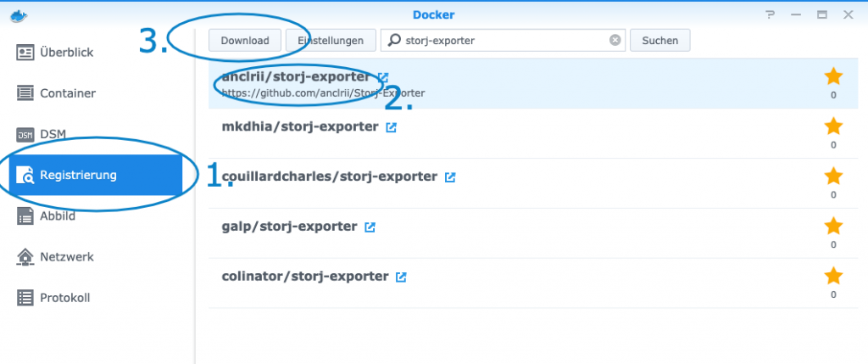Open galp/storj-exporter external link
The height and width of the screenshot is (364, 868).
[370, 227]
